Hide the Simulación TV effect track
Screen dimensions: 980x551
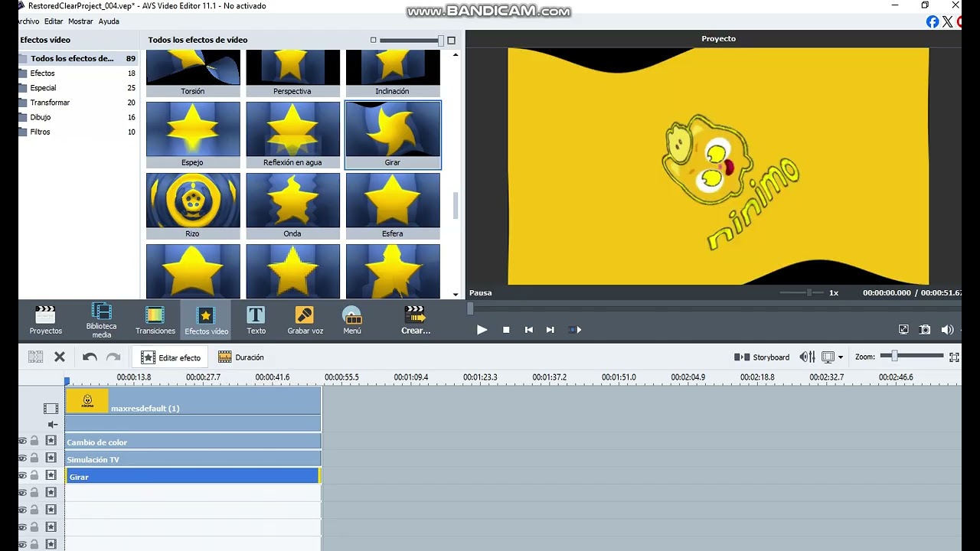coord(22,458)
